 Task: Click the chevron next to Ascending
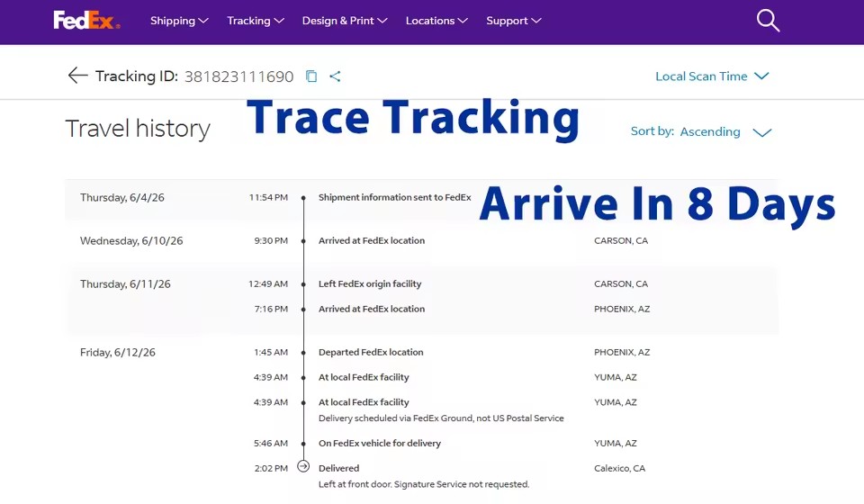click(x=762, y=132)
